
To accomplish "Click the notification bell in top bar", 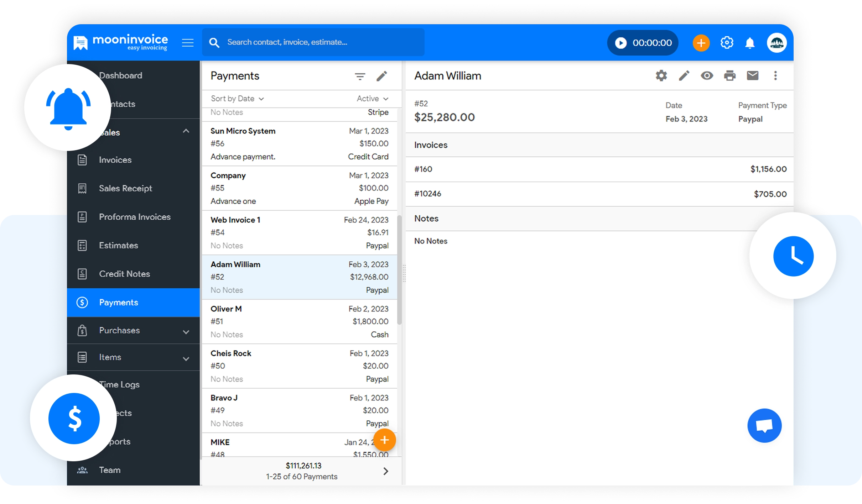I will [x=750, y=43].
